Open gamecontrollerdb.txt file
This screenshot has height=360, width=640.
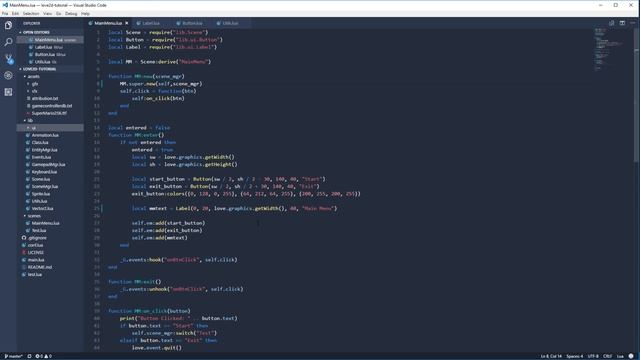point(50,106)
